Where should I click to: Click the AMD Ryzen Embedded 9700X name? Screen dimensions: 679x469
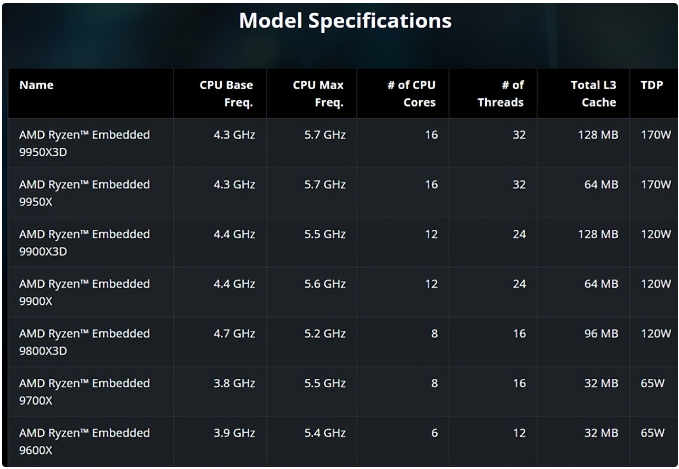[84, 391]
